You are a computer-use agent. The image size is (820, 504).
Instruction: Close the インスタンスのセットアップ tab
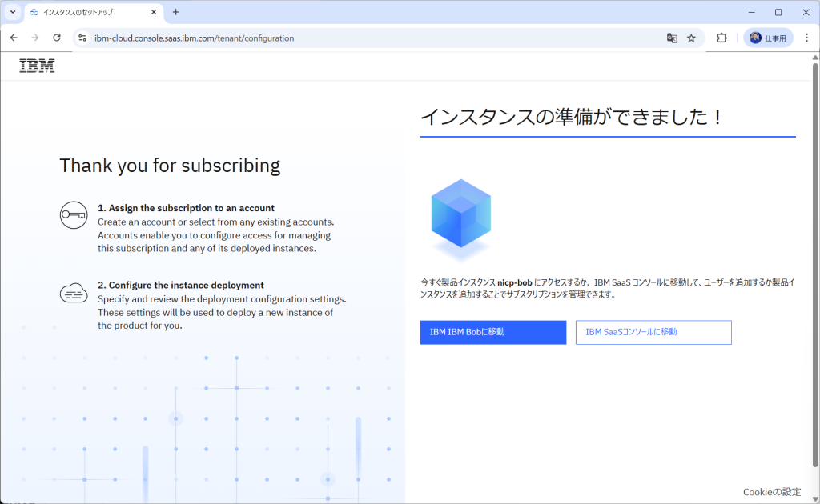pyautogui.click(x=154, y=12)
